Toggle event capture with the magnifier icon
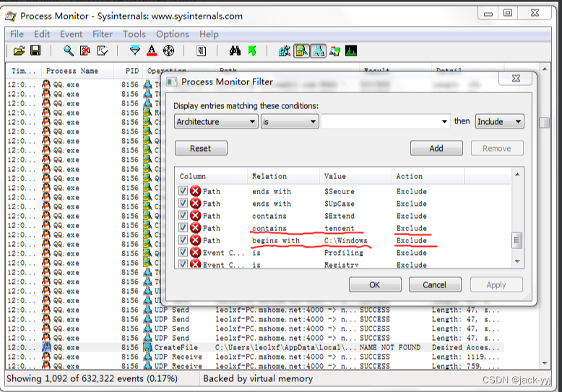The height and width of the screenshot is (392, 562). pyautogui.click(x=69, y=51)
